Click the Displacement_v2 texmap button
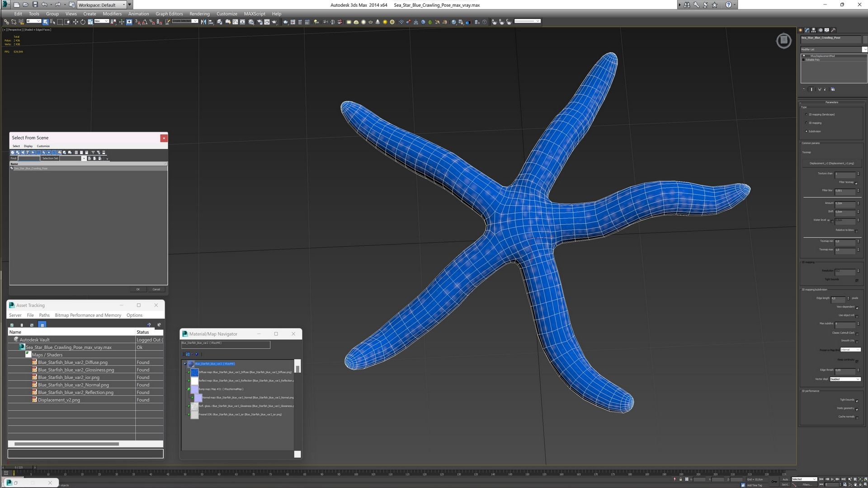The height and width of the screenshot is (488, 868). (x=832, y=163)
